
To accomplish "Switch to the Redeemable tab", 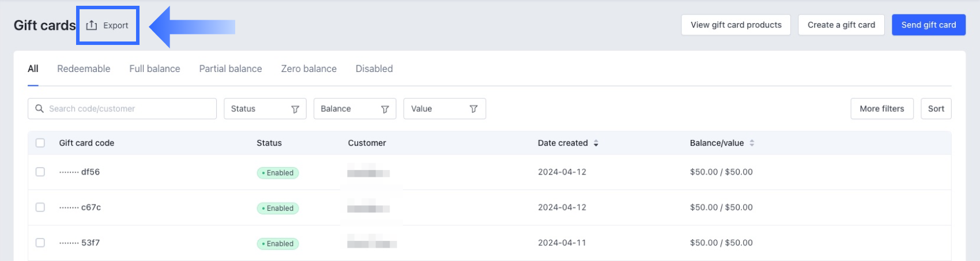I will [x=84, y=69].
